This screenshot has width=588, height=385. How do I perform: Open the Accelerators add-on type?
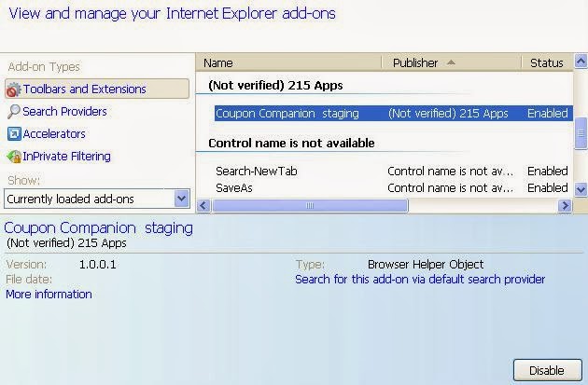click(x=54, y=134)
